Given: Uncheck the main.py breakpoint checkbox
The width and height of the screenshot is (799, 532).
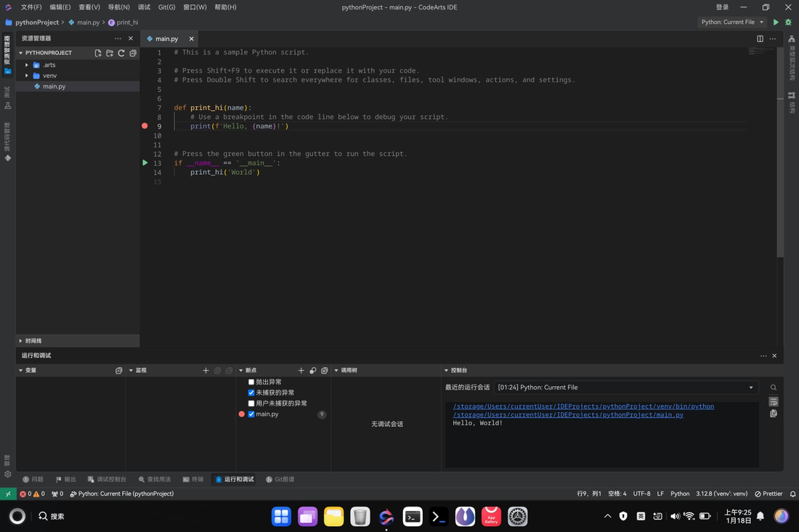Looking at the screenshot, I should click(251, 414).
